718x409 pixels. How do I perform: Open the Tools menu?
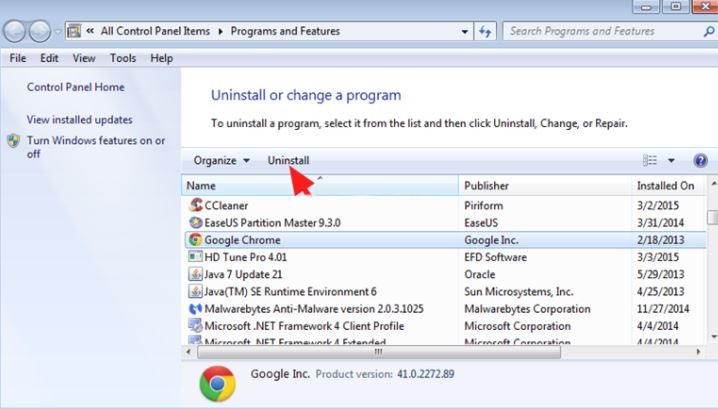[x=123, y=58]
